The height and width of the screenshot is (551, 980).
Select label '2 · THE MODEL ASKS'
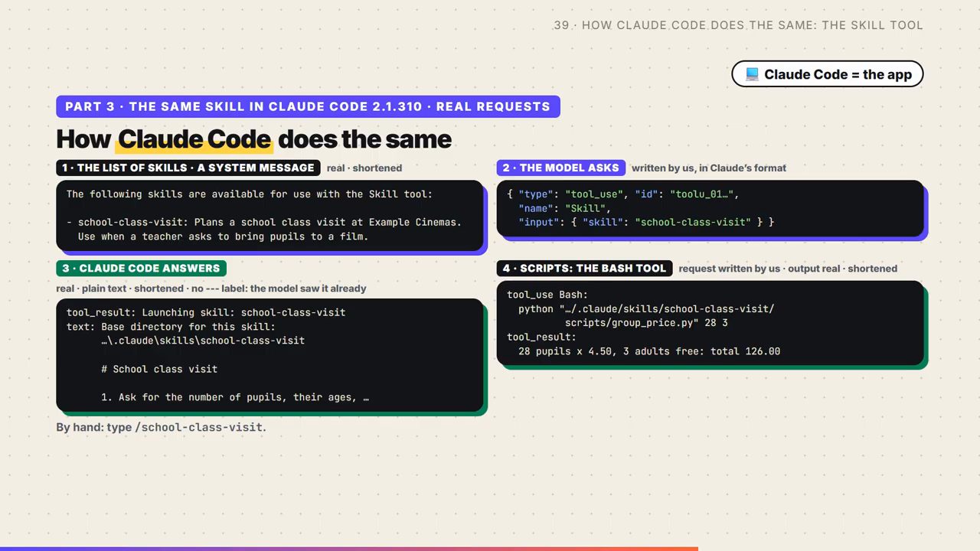tap(561, 168)
